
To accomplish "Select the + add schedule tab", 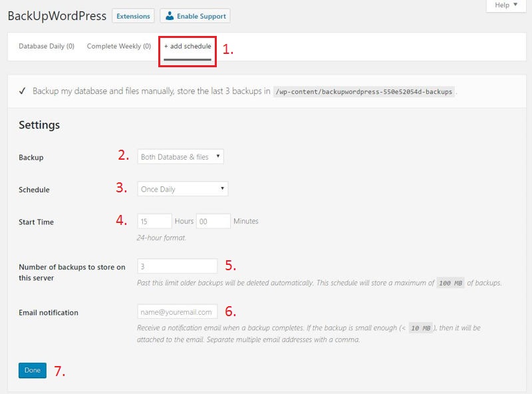I will [x=188, y=47].
